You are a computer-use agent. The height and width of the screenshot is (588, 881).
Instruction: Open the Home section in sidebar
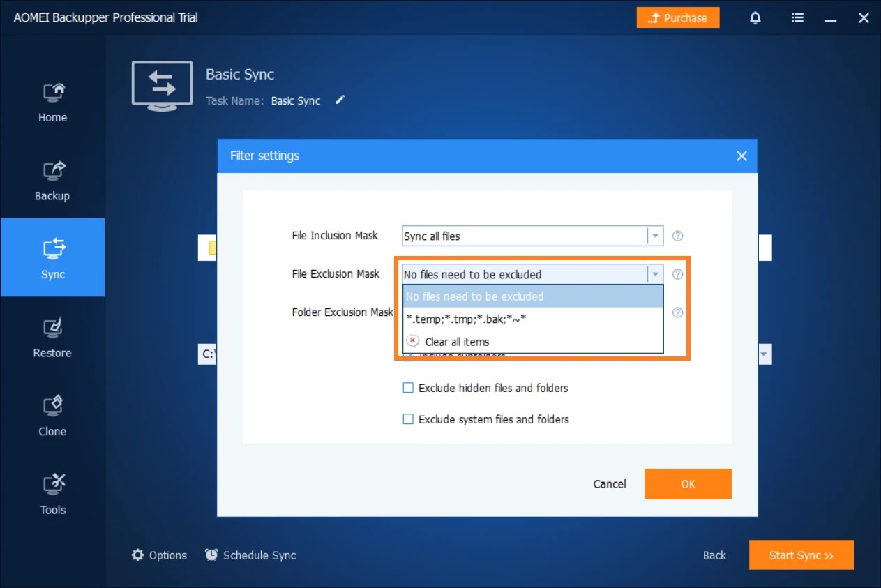tap(52, 103)
